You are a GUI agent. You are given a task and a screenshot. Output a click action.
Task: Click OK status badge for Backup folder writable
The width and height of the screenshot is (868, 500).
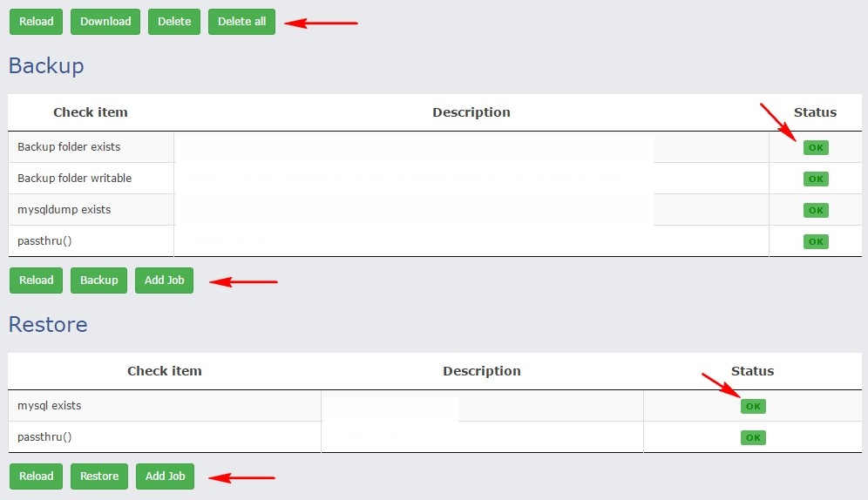click(x=816, y=179)
